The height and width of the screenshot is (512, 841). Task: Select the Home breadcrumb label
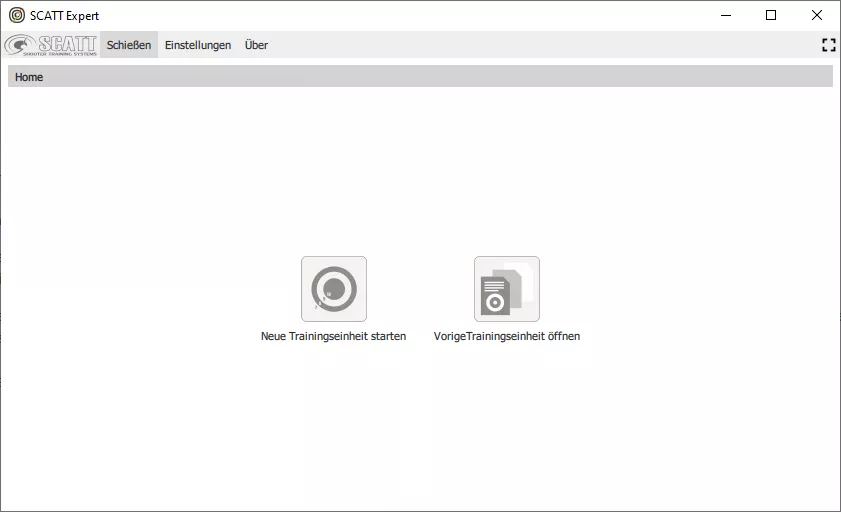[29, 77]
